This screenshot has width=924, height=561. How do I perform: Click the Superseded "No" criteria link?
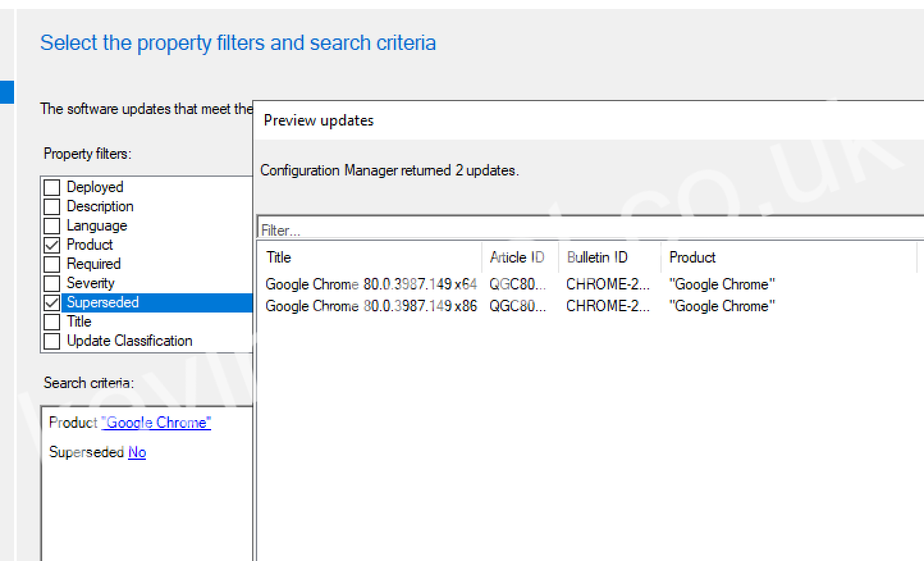137,452
